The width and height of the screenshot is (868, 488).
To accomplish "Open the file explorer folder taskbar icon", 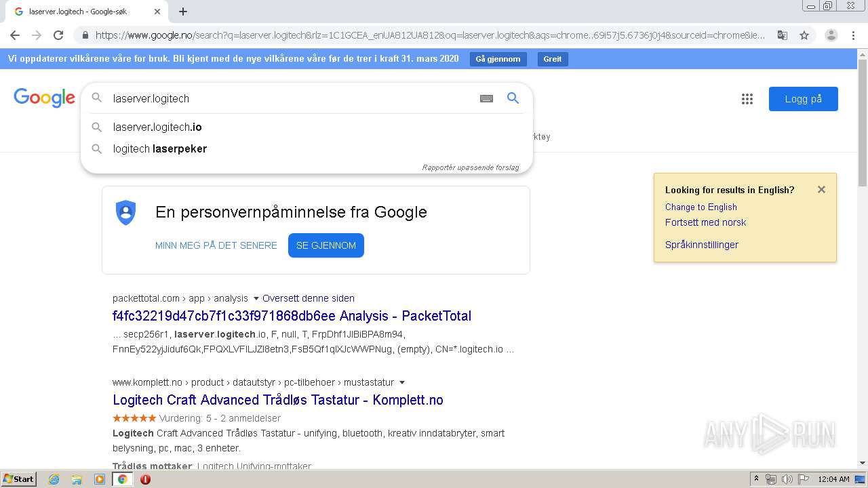I will (77, 479).
